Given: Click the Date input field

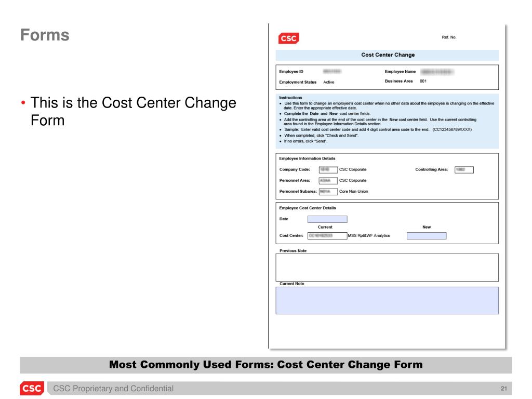Looking at the screenshot, I should click(x=327, y=219).
